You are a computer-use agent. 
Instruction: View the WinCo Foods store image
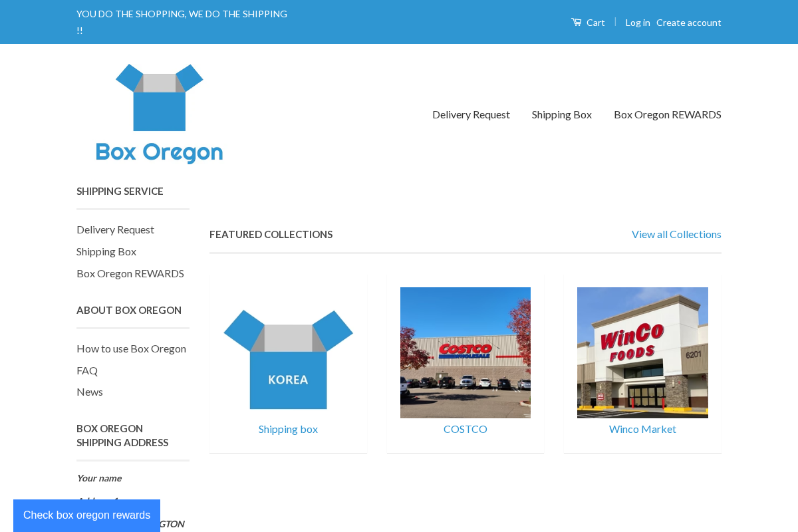click(642, 352)
